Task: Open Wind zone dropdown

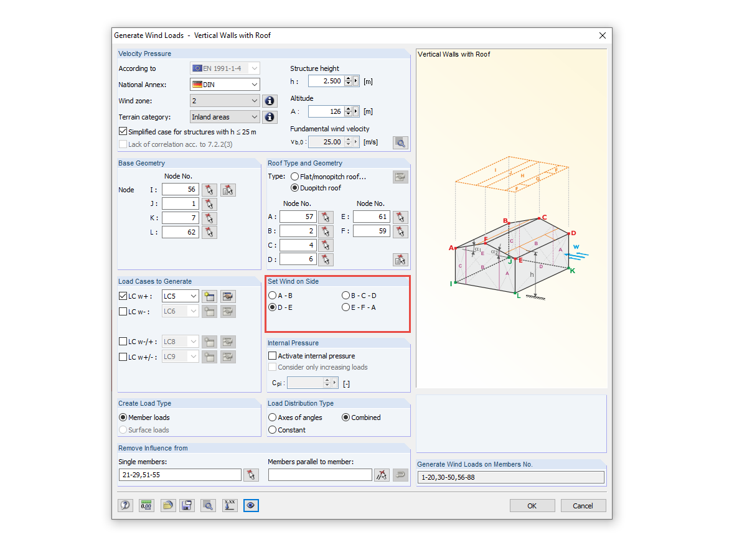Action: pos(225,101)
